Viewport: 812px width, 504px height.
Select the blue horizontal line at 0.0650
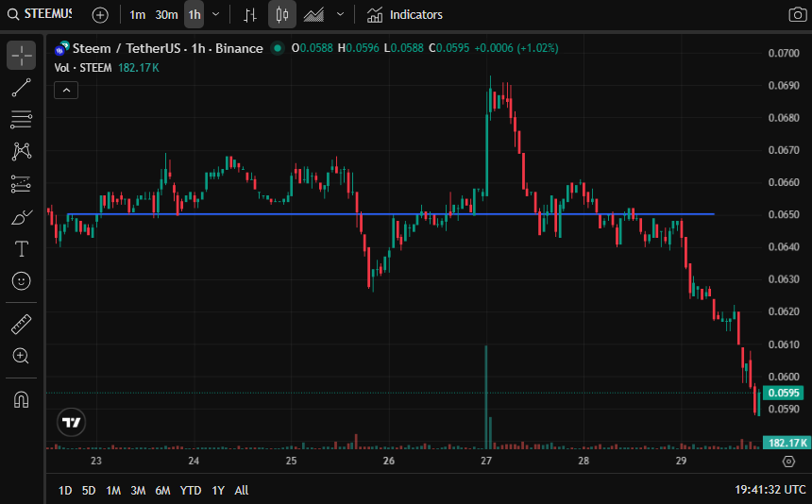coord(391,213)
